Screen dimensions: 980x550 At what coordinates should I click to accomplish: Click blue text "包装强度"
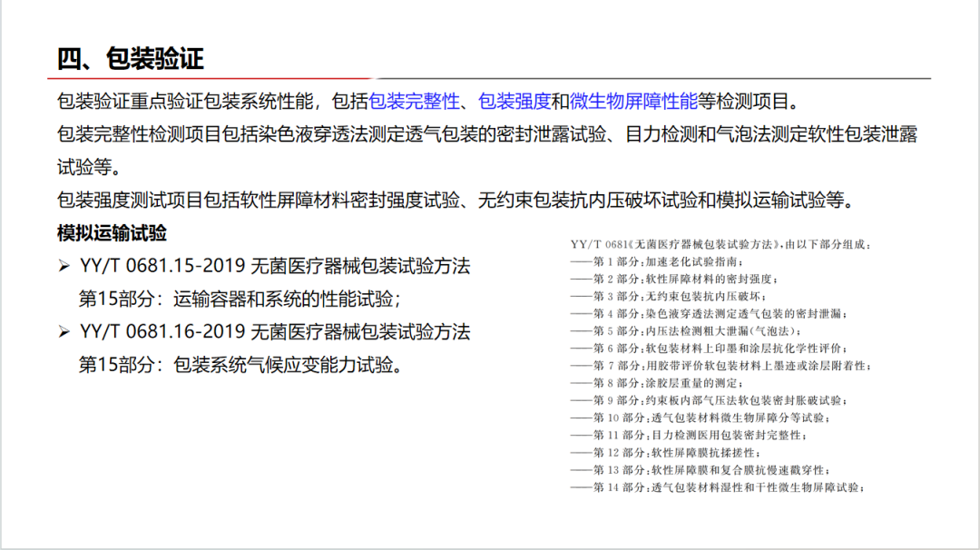pos(514,101)
